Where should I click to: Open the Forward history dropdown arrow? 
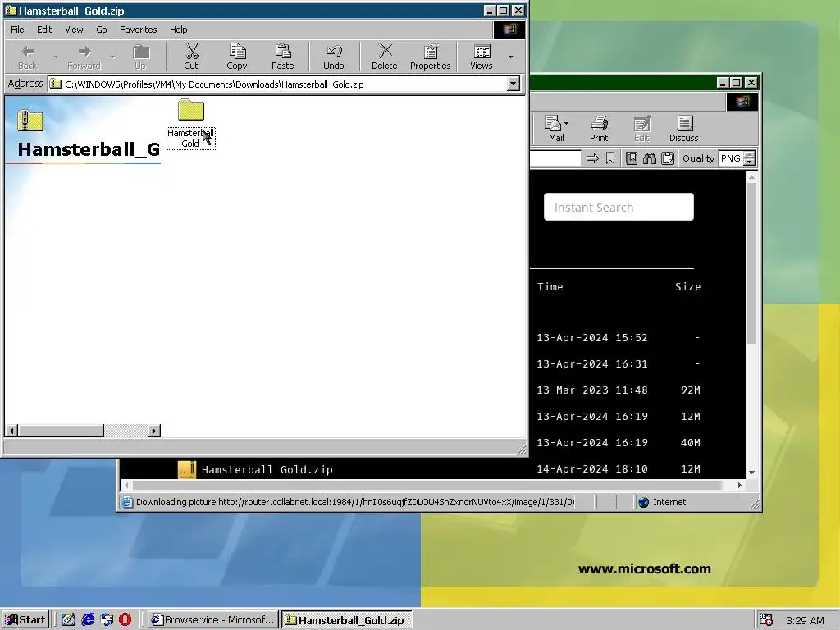112,57
